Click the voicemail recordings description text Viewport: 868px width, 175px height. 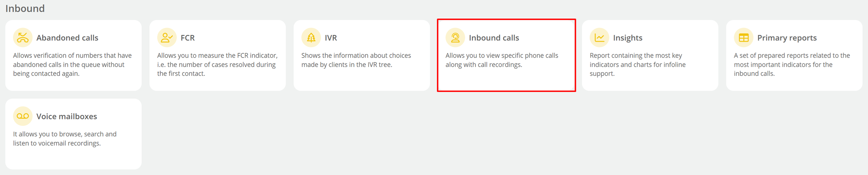click(65, 138)
